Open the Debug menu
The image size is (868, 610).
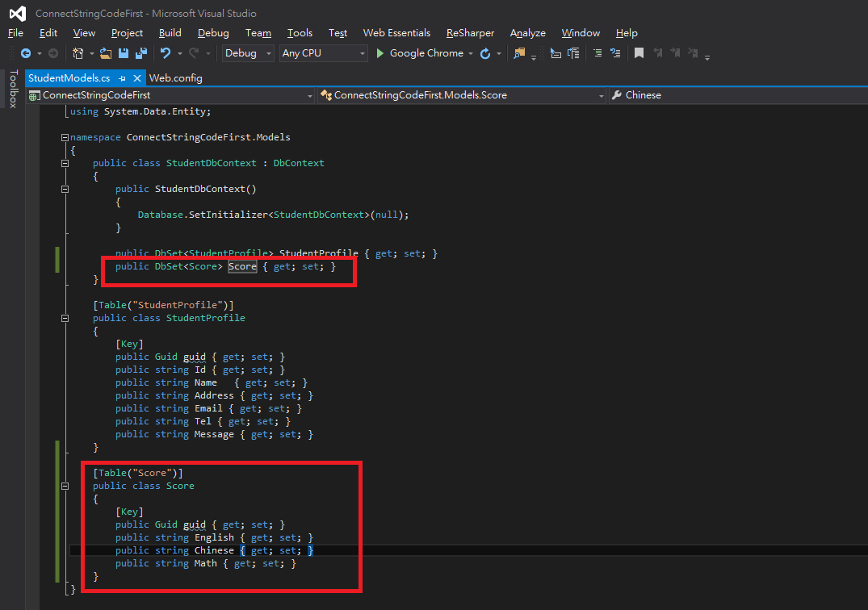213,33
